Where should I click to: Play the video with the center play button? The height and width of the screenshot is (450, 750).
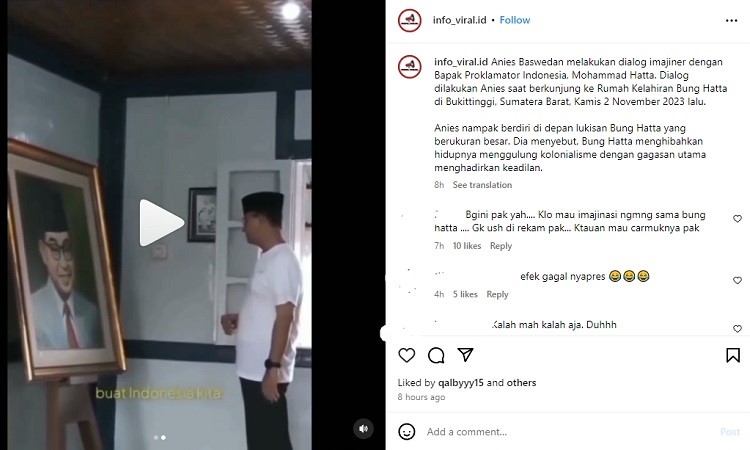click(162, 223)
